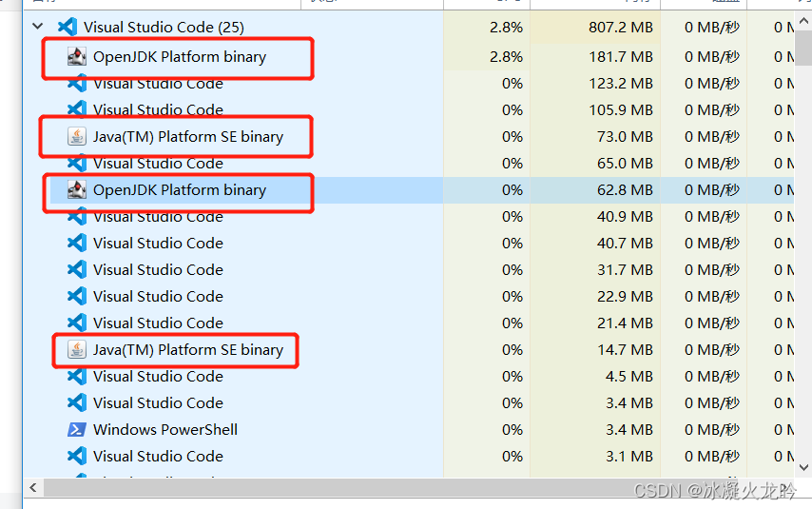Click the 181.7 MB memory value
812x509 pixels.
620,56
